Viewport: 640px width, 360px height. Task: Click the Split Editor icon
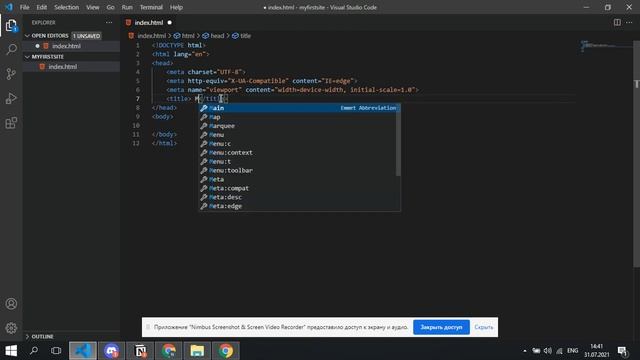[617, 22]
